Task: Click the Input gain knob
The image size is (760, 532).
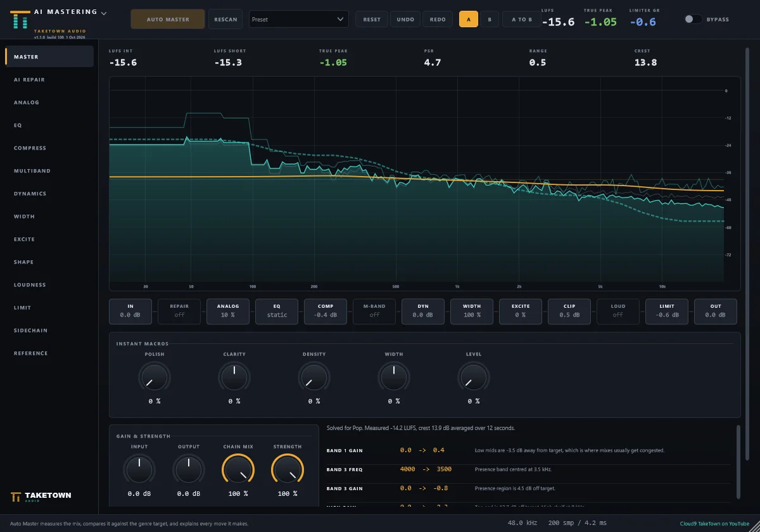Action: (139, 470)
